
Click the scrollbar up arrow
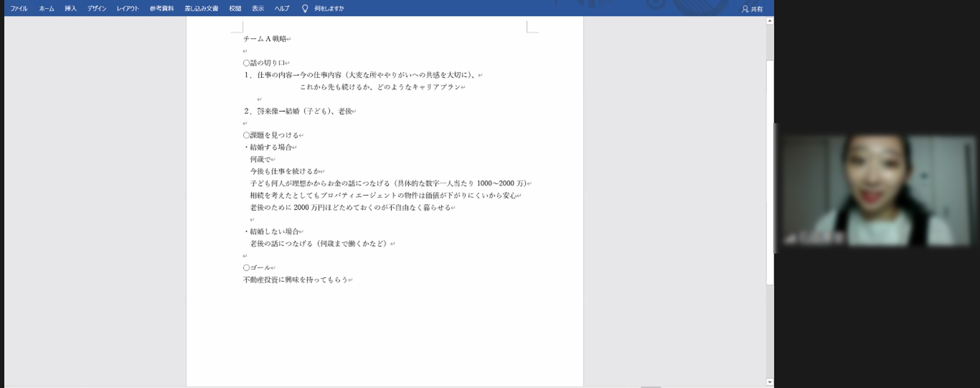pos(770,21)
